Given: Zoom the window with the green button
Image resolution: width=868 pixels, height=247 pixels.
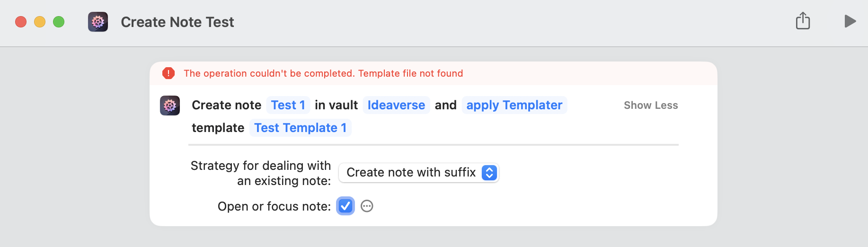Looking at the screenshot, I should 59,22.
